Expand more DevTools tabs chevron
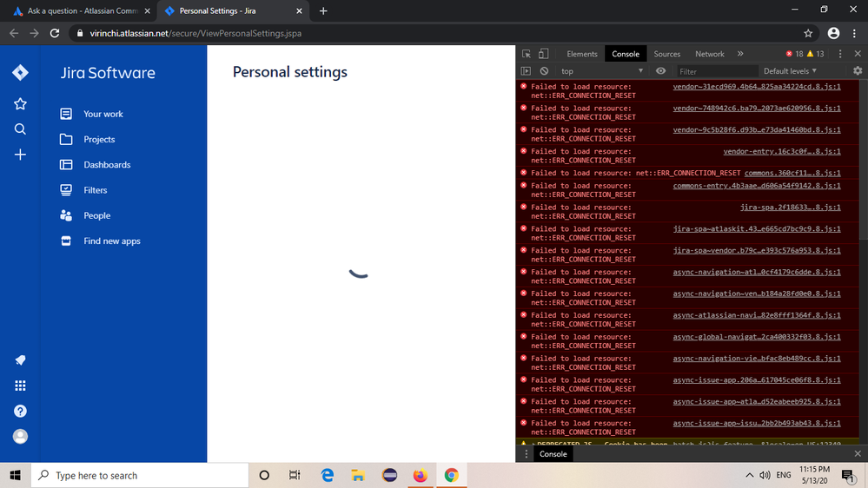Screen dimensions: 868x488 pyautogui.click(x=740, y=54)
